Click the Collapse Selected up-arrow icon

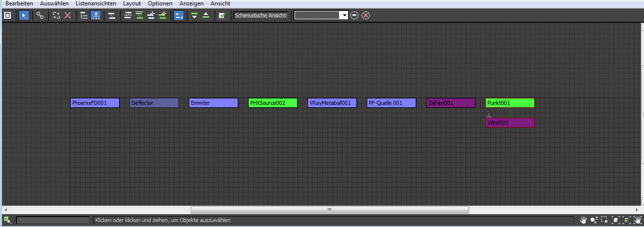point(206,15)
